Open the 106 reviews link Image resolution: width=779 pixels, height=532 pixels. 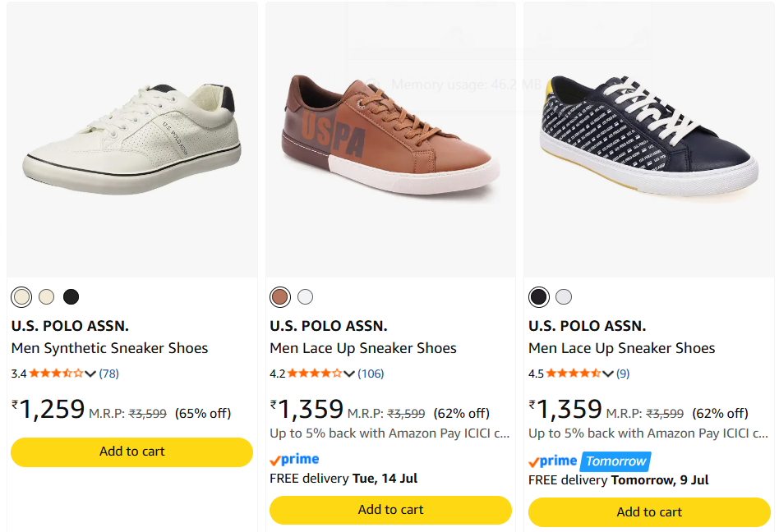(x=371, y=374)
